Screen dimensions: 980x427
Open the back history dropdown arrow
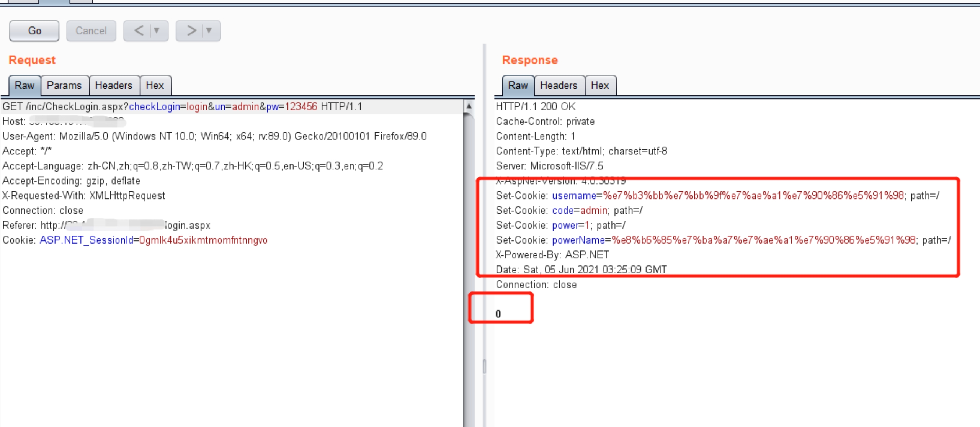pos(157,31)
